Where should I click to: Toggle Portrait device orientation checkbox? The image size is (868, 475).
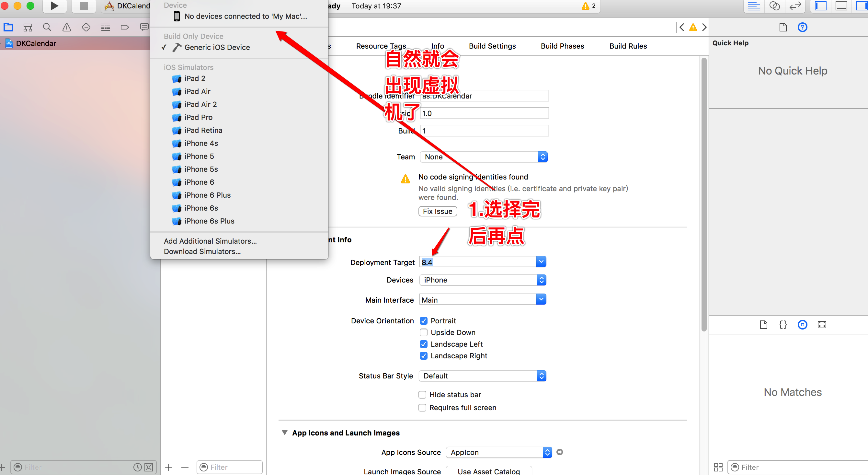click(x=423, y=320)
